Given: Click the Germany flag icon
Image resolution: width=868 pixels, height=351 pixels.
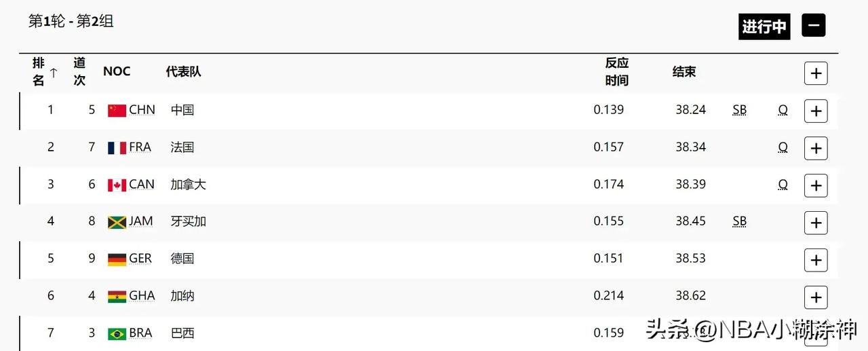Looking at the screenshot, I should tap(117, 259).
